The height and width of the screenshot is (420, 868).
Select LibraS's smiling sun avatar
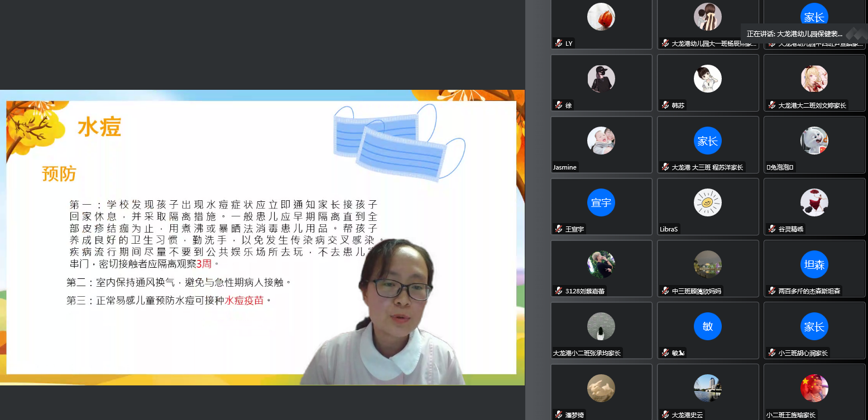click(x=708, y=202)
